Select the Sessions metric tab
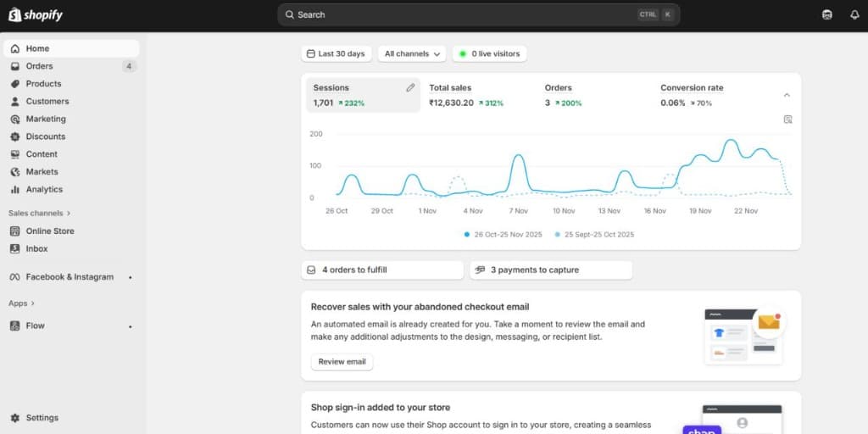 click(x=363, y=95)
